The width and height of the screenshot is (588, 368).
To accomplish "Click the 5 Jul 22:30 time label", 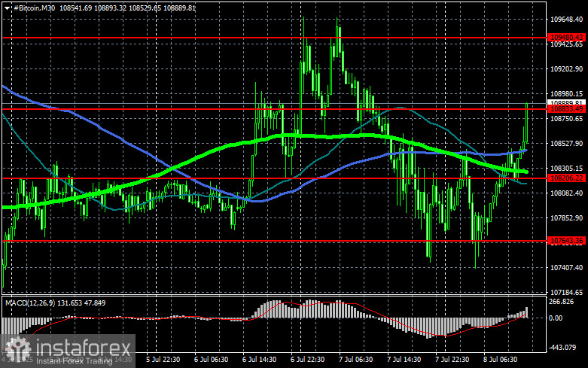I will coord(163,360).
